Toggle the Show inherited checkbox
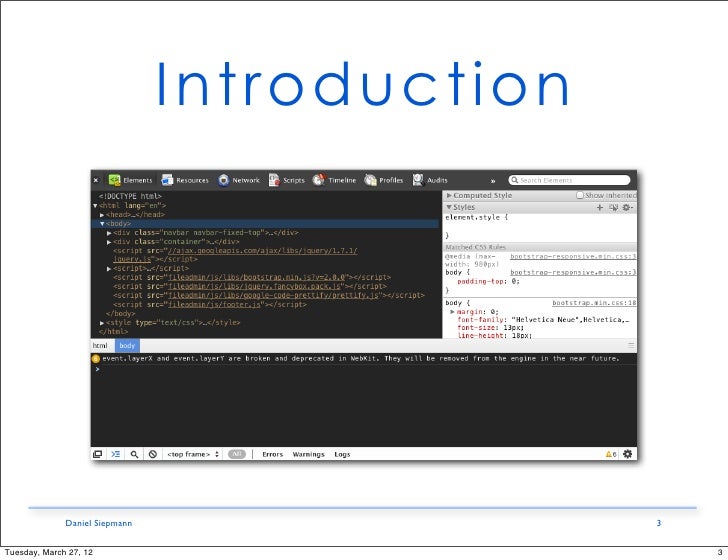This screenshot has height=560, width=728. click(579, 195)
